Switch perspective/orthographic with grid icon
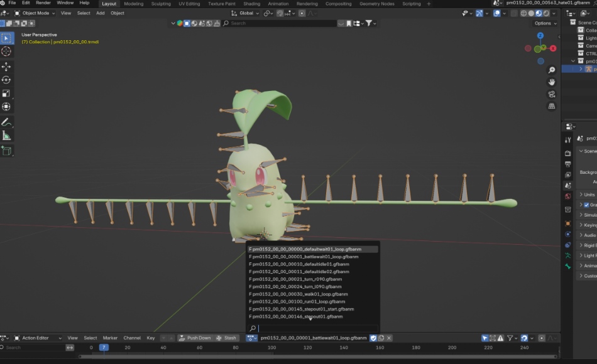The image size is (597, 364). (551, 107)
